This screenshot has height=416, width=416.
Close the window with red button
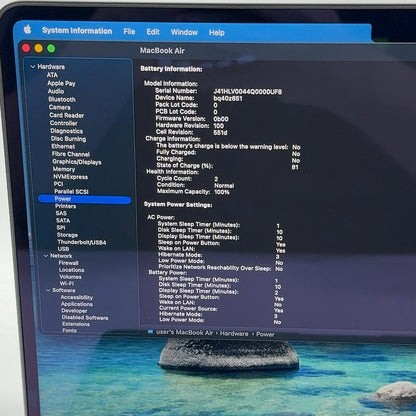click(x=26, y=48)
